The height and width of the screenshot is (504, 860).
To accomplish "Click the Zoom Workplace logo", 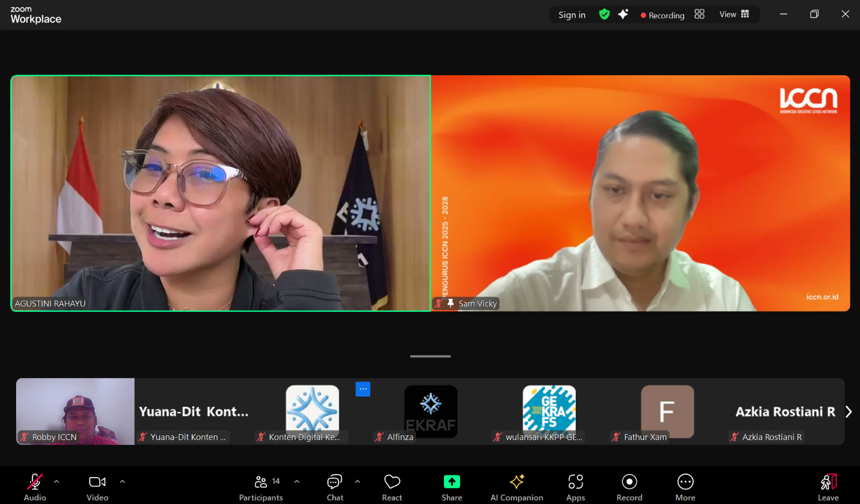I will 35,15.
